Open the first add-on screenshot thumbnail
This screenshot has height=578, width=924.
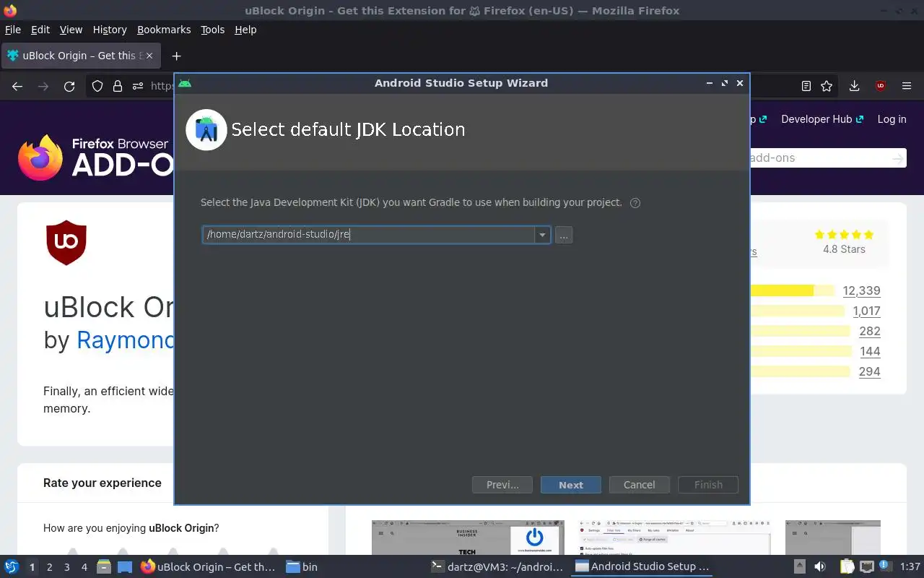tap(466, 538)
